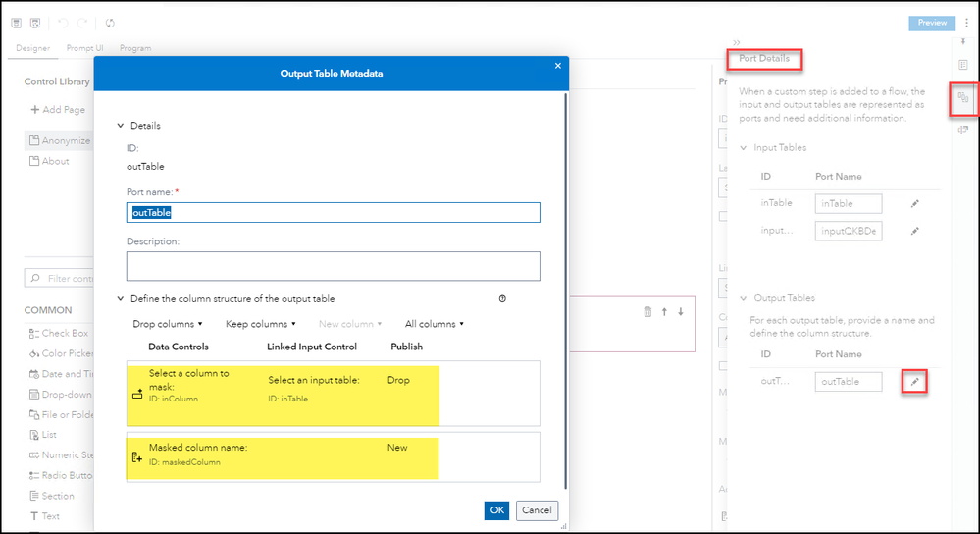Click the new column icon of the maskedColumn row

point(137,457)
